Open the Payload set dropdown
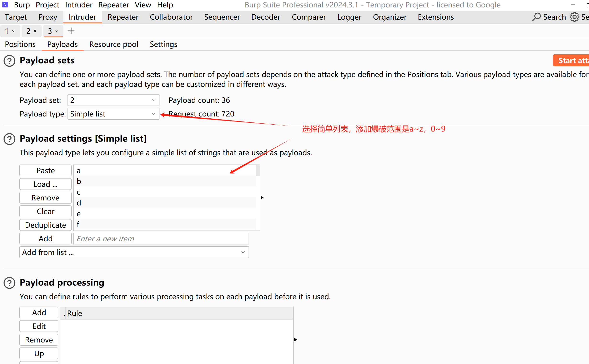This screenshot has height=364, width=589. 113,100
